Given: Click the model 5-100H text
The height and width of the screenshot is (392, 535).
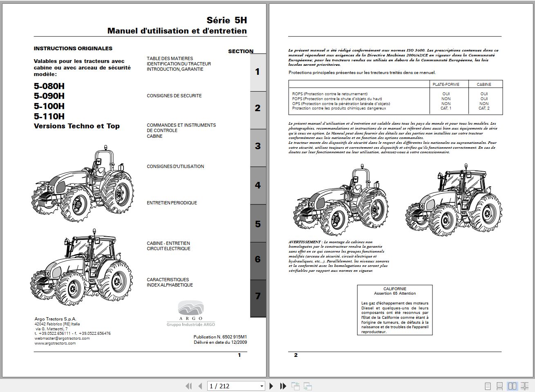Looking at the screenshot, I should tap(49, 106).
